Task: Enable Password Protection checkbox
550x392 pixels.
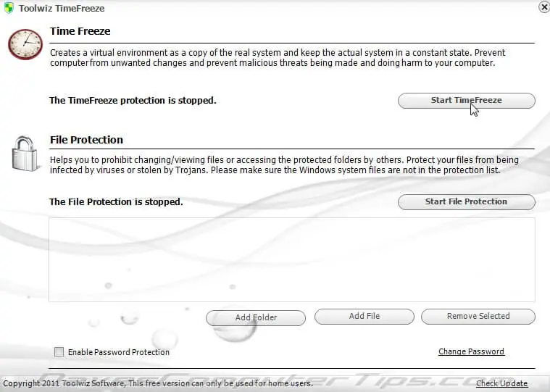Action: 59,351
